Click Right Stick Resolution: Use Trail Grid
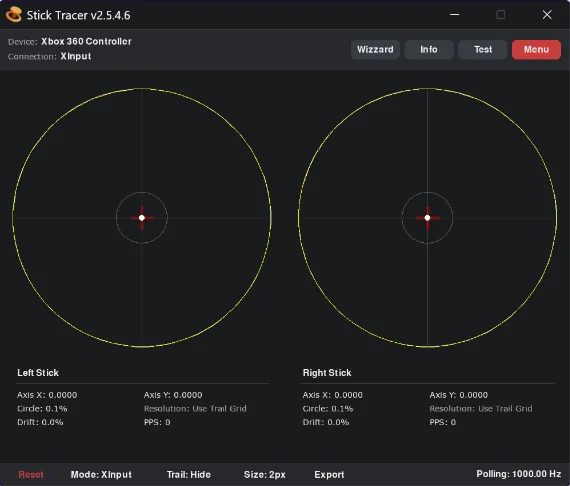The height and width of the screenshot is (486, 570). pyautogui.click(x=481, y=409)
